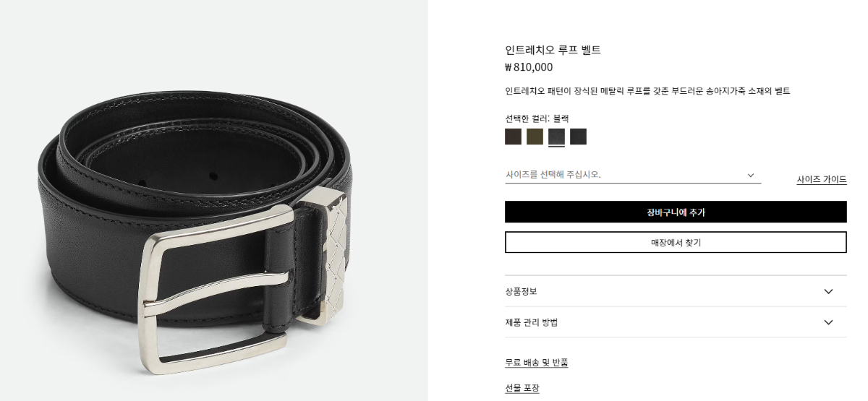Select the underlined black color swatch
Viewport: 868px width, 401px height.
tap(556, 137)
